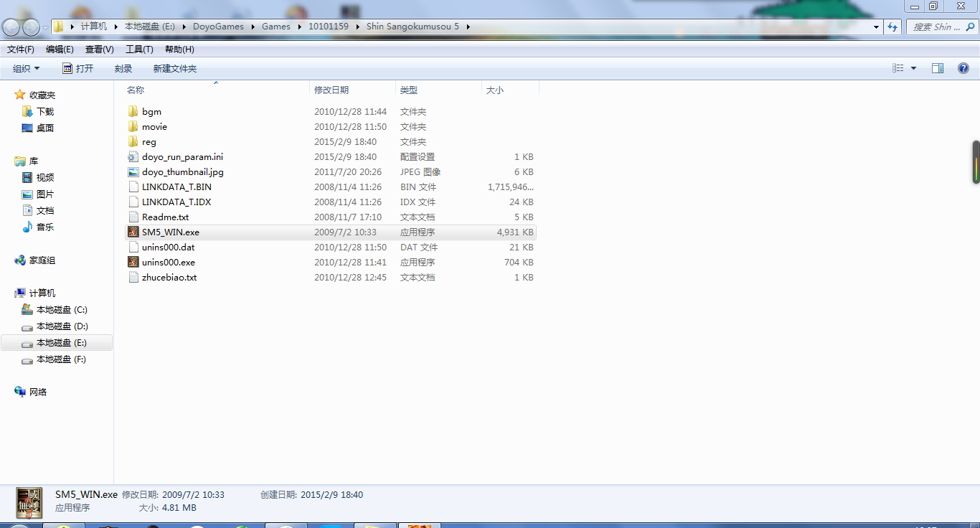Launch SM5_WIN.exe application icon
The height and width of the screenshot is (528, 980).
133,232
